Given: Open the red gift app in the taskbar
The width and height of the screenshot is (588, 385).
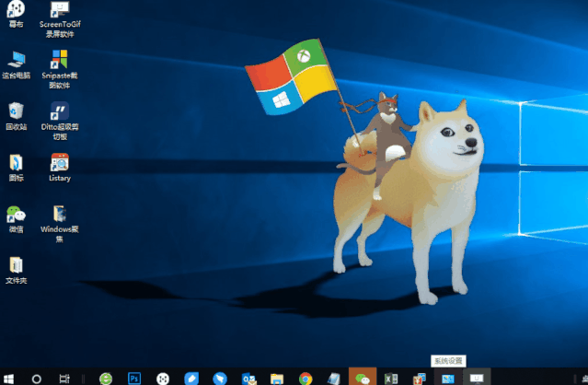Looking at the screenshot, I should (420, 379).
